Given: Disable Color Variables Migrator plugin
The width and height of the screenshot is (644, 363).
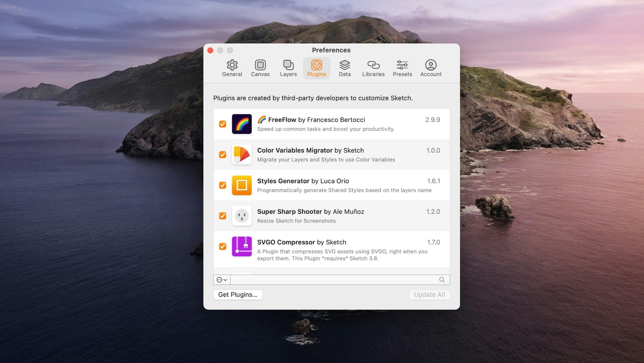Looking at the screenshot, I should 222,154.
